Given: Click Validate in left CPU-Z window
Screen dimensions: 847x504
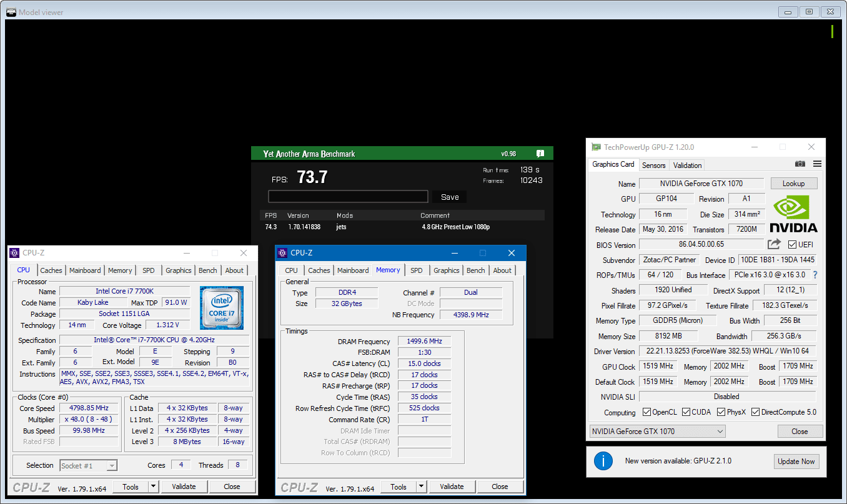Looking at the screenshot, I should coord(184,487).
